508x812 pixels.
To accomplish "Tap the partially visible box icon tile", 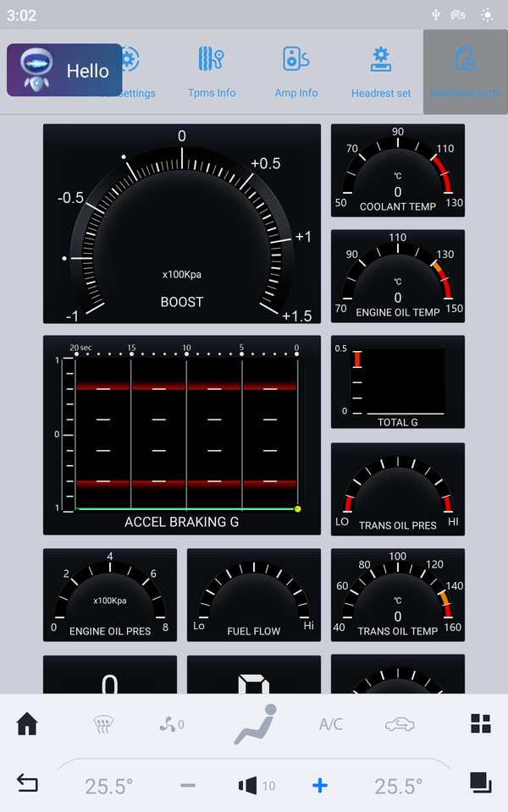I will coord(254,675).
